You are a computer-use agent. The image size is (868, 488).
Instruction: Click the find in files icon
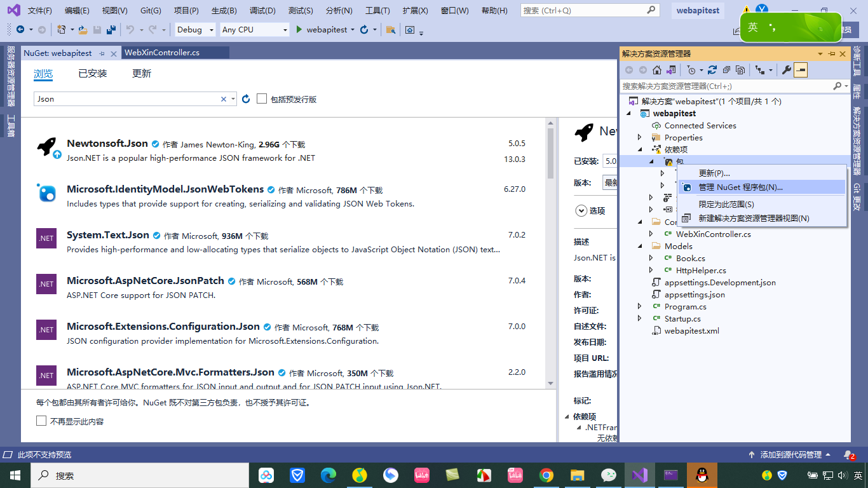tap(391, 30)
